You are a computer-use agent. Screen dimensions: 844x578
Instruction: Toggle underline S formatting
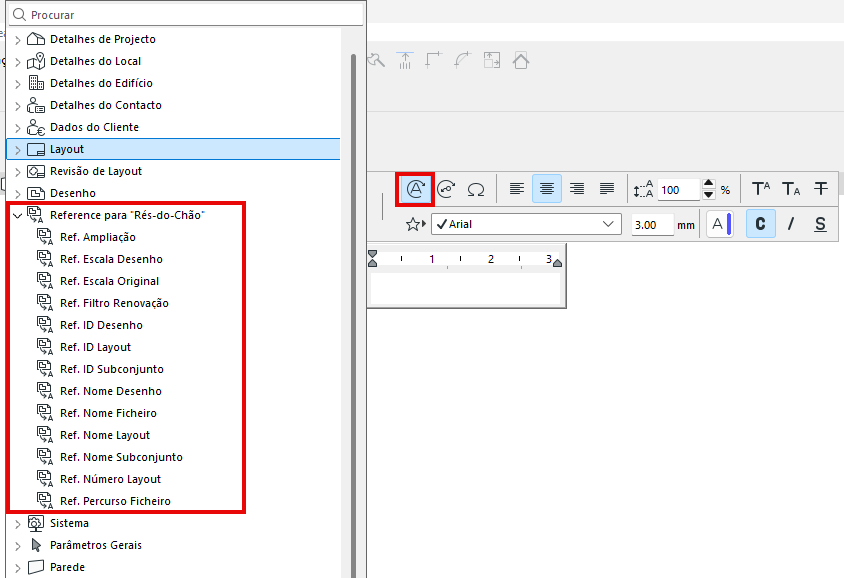point(820,224)
